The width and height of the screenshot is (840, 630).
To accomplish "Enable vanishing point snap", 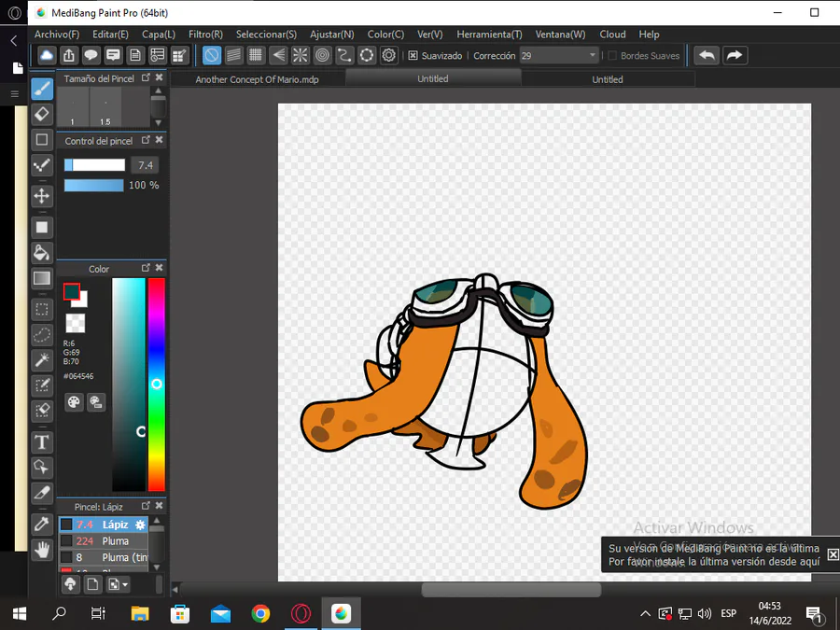I will pyautogui.click(x=278, y=55).
